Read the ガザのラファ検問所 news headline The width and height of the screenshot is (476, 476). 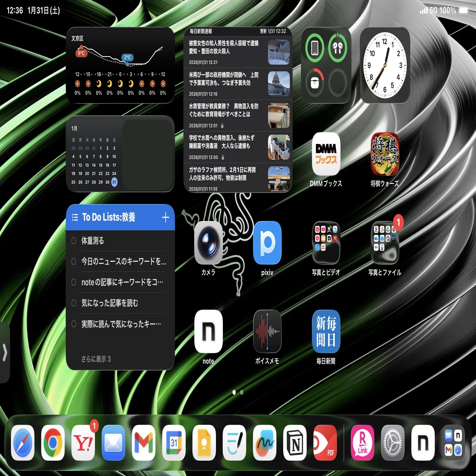click(222, 174)
